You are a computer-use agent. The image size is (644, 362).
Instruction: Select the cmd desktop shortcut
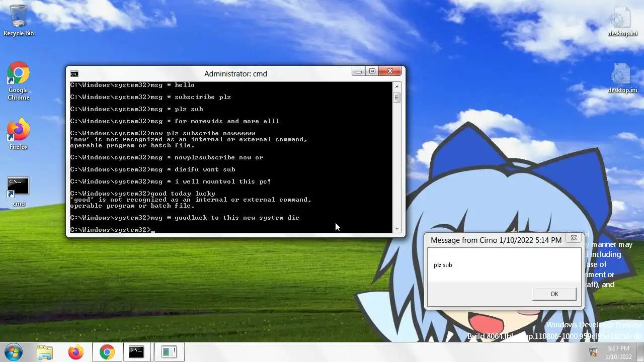coord(18,192)
